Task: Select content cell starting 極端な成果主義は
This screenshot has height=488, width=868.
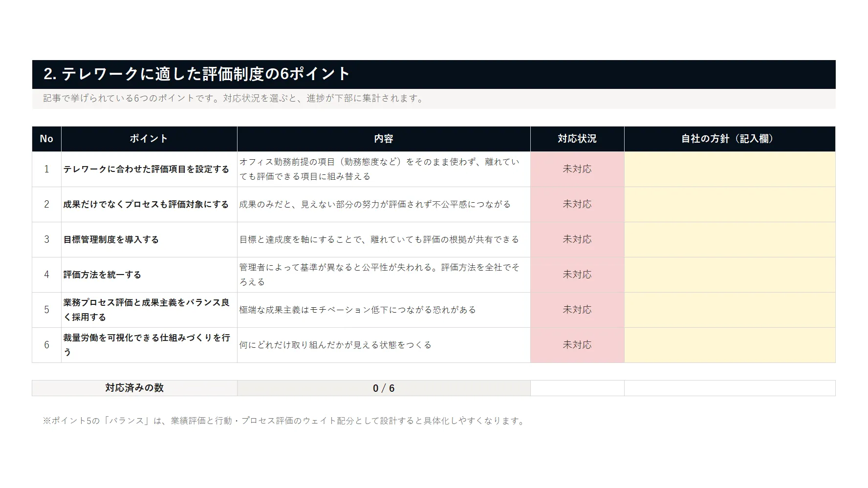Action: tap(384, 310)
